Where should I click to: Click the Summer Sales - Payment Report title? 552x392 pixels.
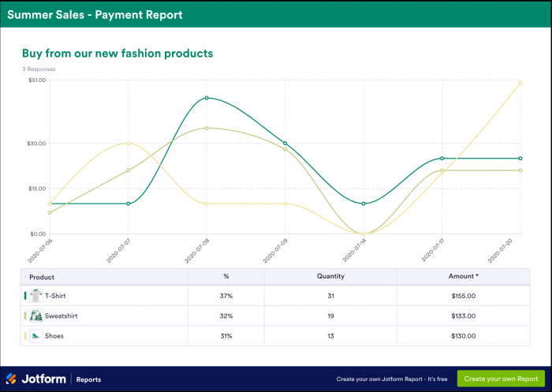click(x=95, y=15)
